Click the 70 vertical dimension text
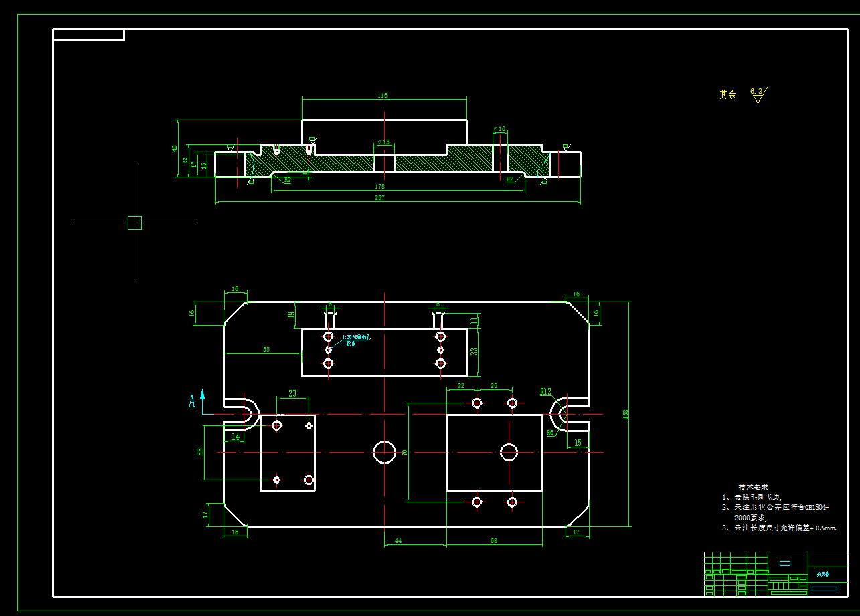Image resolution: width=860 pixels, height=616 pixels. pos(404,452)
